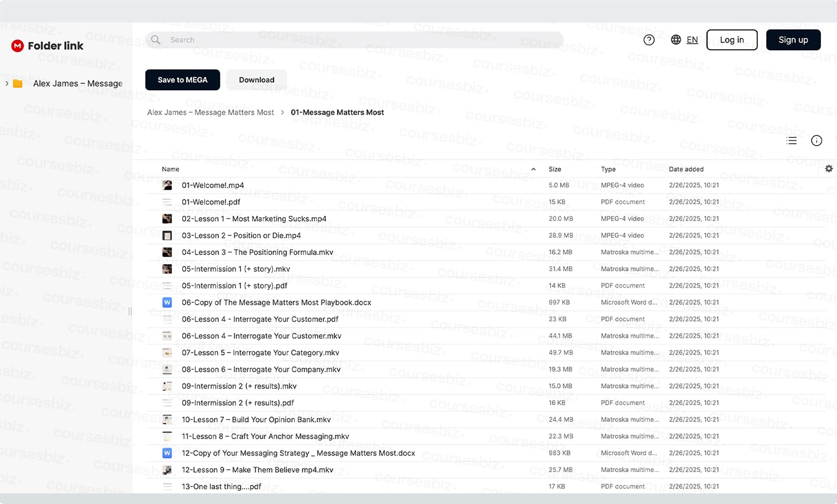Click thumbnail of 11-Lesson 8 Anchor Messaging
The image size is (837, 504).
pyautogui.click(x=167, y=436)
